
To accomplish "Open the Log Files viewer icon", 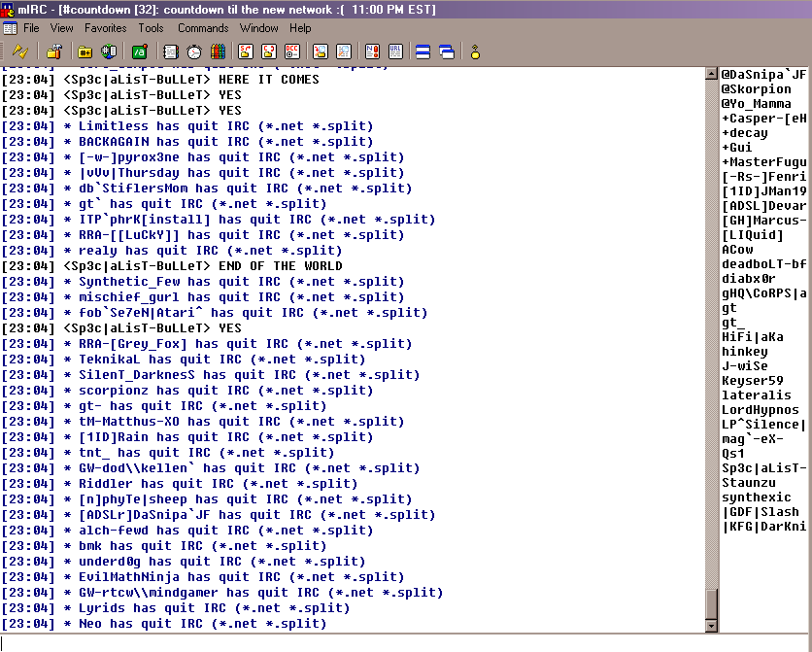I will click(344, 51).
